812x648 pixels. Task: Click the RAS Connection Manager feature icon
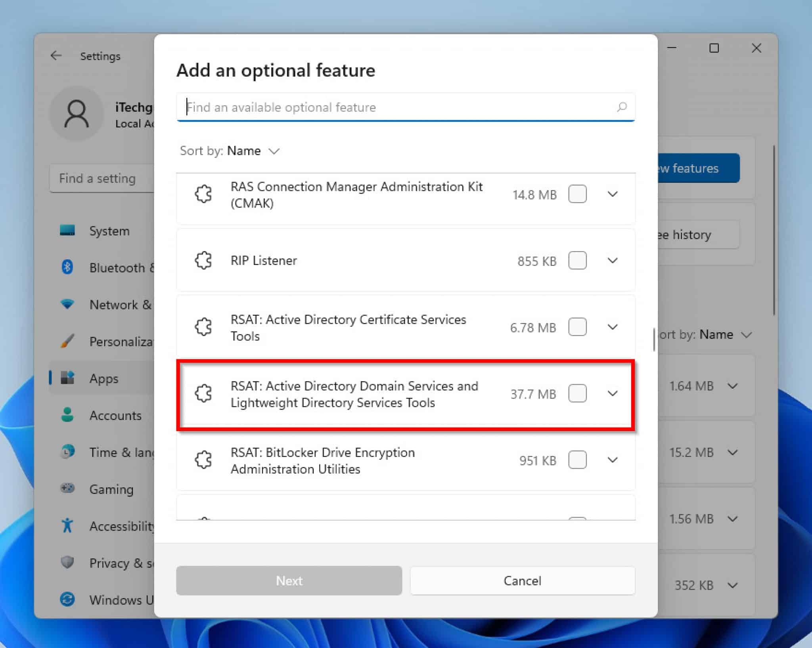(x=203, y=194)
